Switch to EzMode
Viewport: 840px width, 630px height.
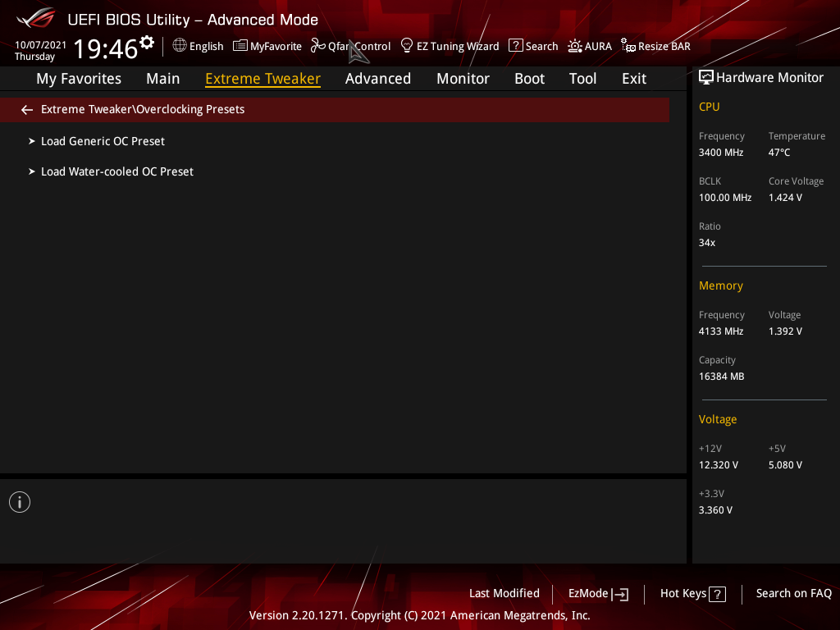click(598, 594)
